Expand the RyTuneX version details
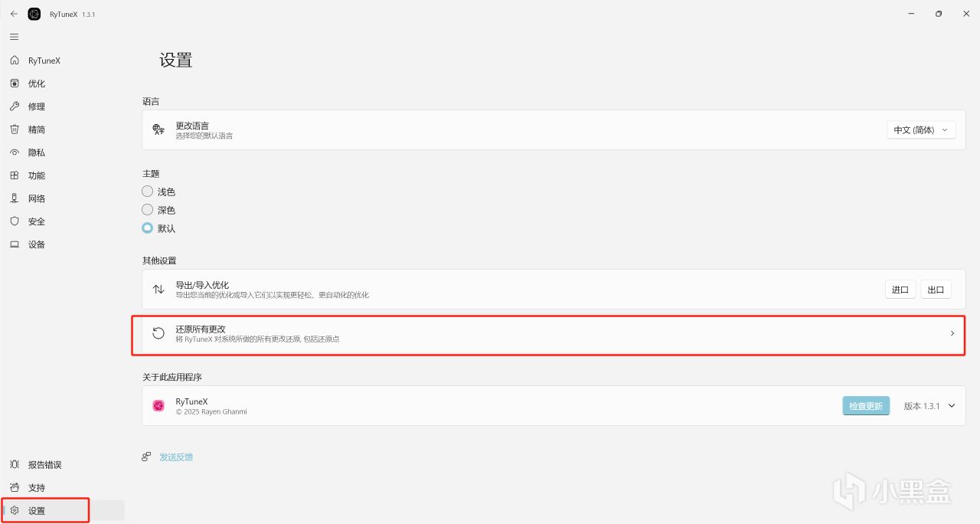The height and width of the screenshot is (524, 980). pos(952,406)
